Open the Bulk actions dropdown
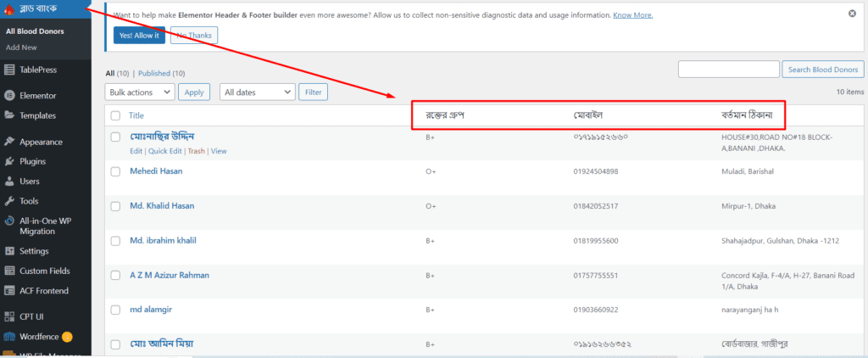Image resolution: width=868 pixels, height=358 pixels. click(140, 92)
